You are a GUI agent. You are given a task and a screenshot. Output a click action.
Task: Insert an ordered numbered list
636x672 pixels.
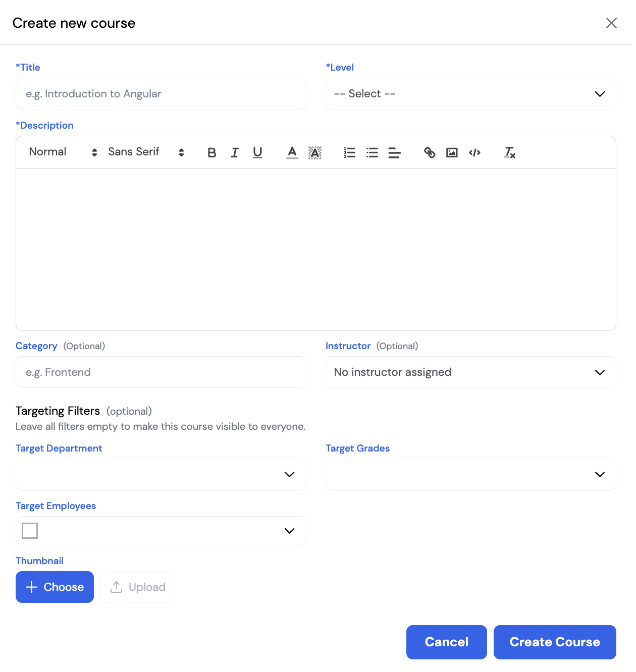(349, 152)
